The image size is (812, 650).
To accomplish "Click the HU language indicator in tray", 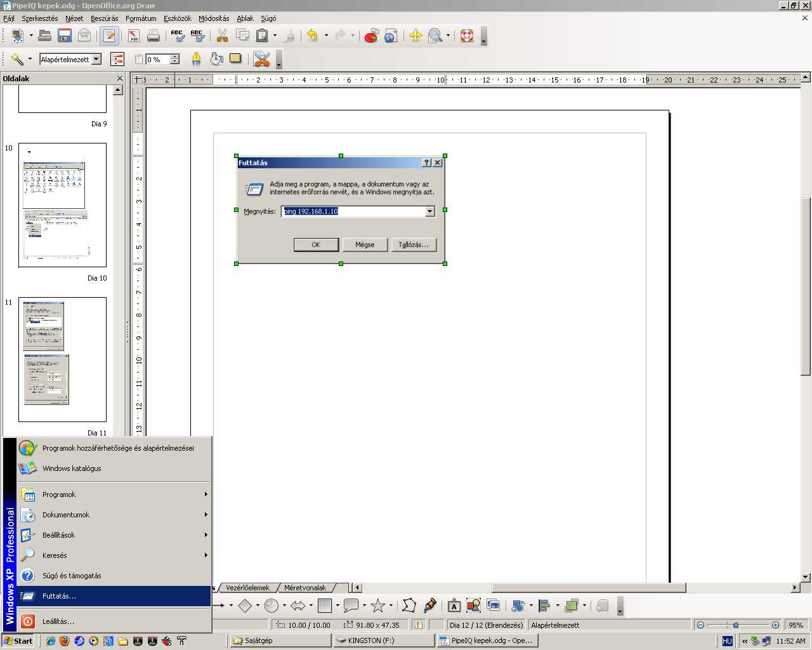I will (x=727, y=641).
